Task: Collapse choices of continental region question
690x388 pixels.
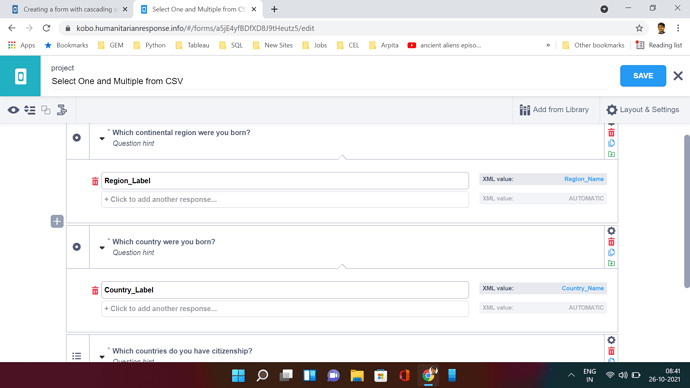Action: point(102,139)
